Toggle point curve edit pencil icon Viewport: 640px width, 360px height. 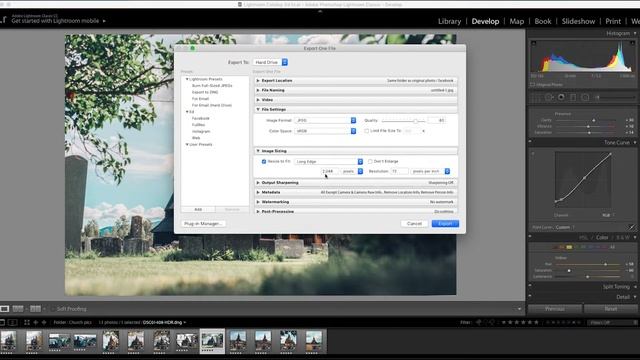pyautogui.click(x=632, y=227)
